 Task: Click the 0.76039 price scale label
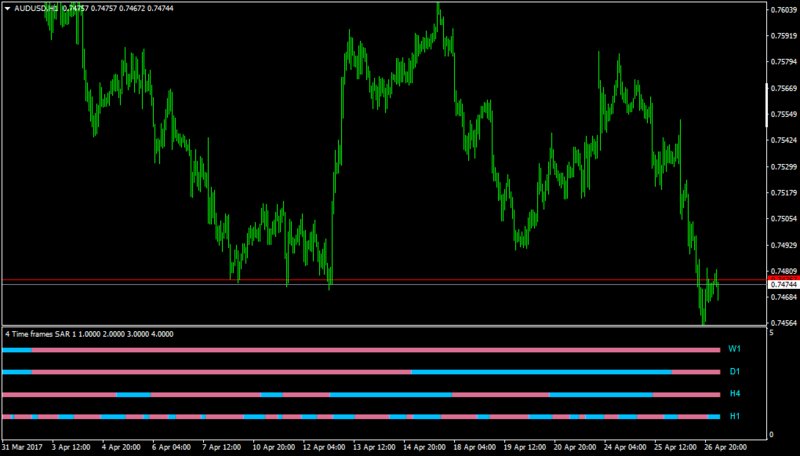pos(784,10)
